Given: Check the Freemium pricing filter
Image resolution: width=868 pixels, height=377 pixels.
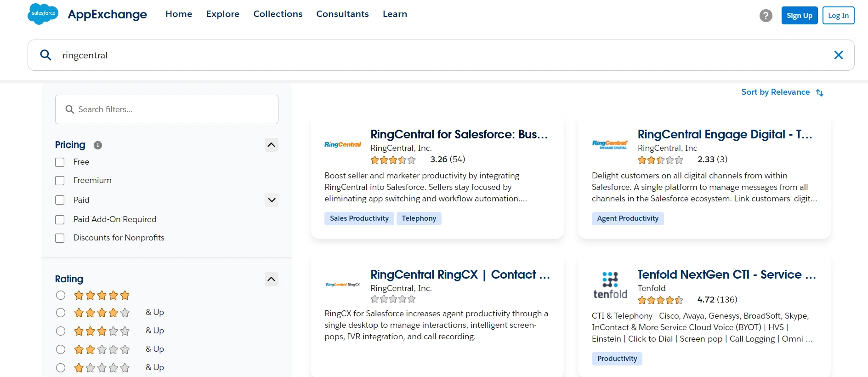Looking at the screenshot, I should [x=59, y=180].
